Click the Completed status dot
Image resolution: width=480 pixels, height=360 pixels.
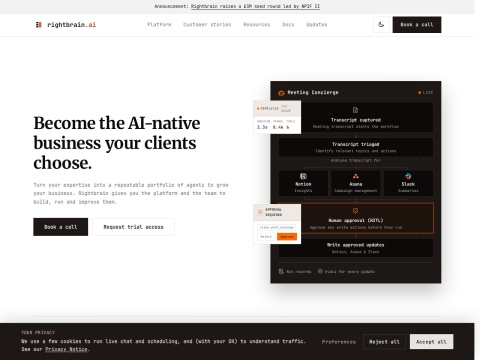(258, 109)
